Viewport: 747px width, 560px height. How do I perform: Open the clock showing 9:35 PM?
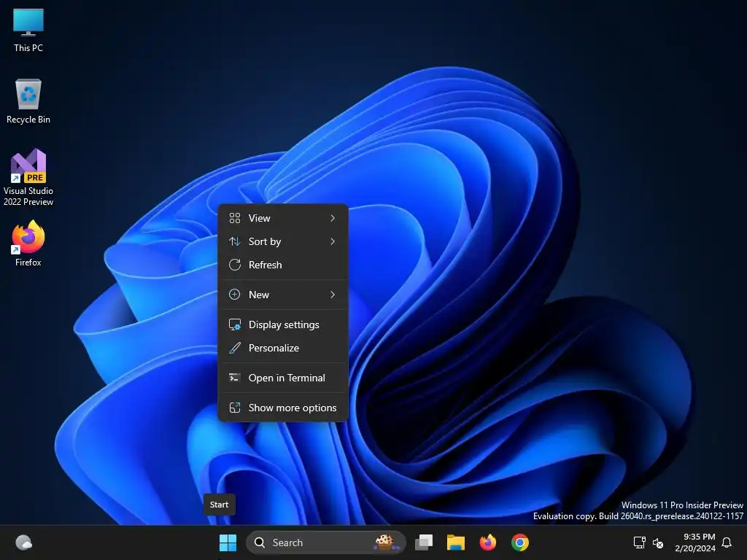(x=699, y=537)
